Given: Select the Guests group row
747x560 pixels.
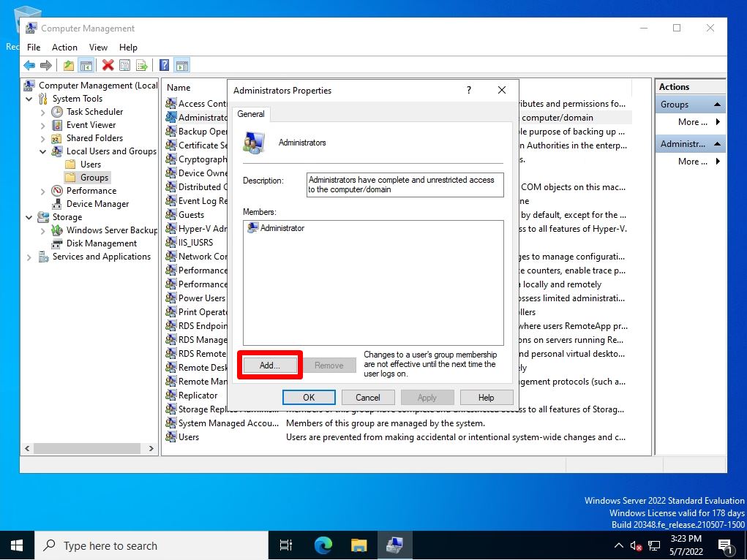Looking at the screenshot, I should tap(190, 215).
